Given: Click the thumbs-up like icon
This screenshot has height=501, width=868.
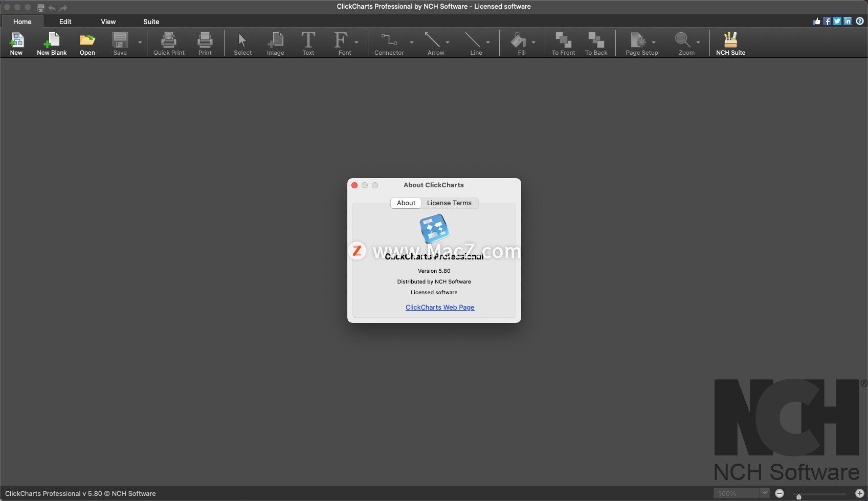Looking at the screenshot, I should [x=816, y=21].
